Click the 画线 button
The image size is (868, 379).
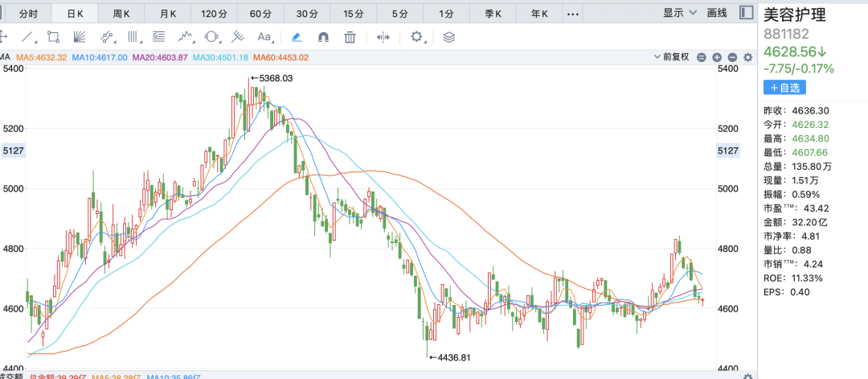[x=717, y=13]
